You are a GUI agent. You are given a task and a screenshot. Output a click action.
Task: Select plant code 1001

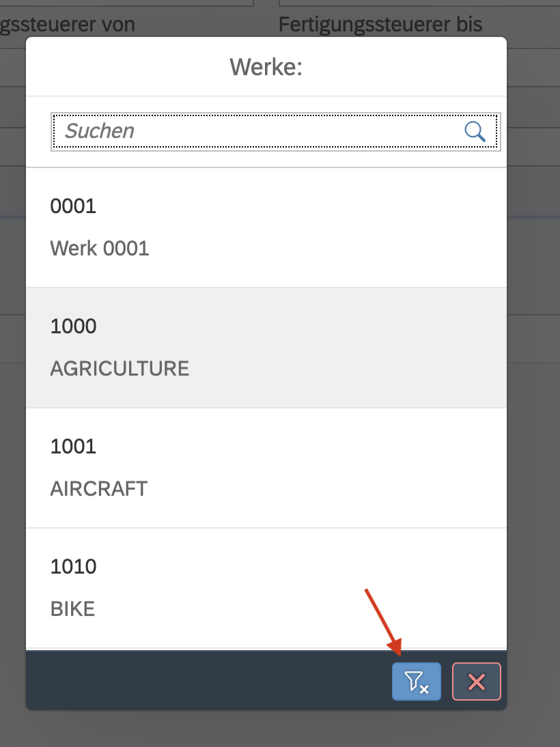tap(74, 447)
